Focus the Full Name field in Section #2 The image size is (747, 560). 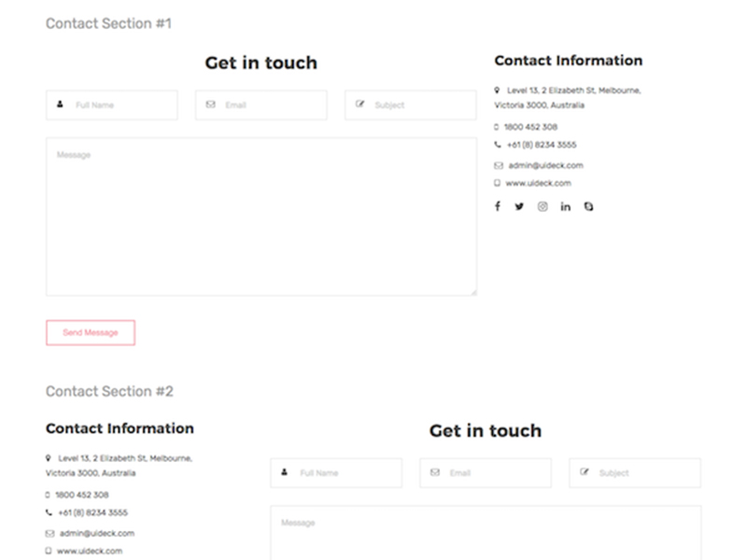tap(345, 473)
